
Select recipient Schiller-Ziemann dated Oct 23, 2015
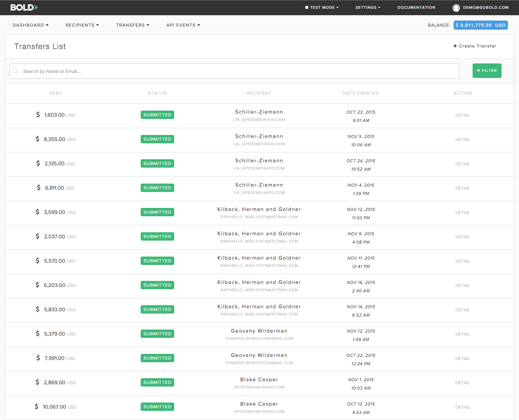pos(259,112)
